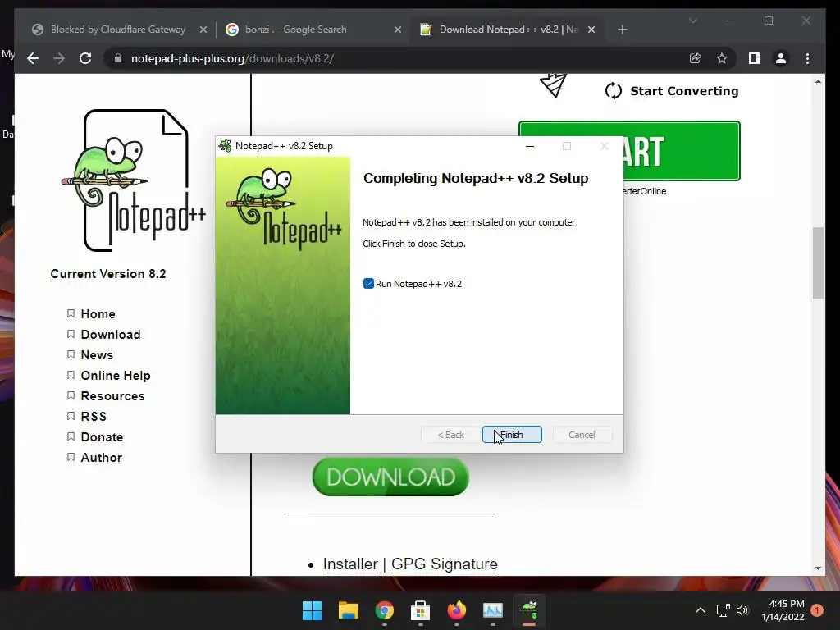The image size is (840, 630).
Task: Go to Home in the site sidebar
Action: pyautogui.click(x=98, y=314)
